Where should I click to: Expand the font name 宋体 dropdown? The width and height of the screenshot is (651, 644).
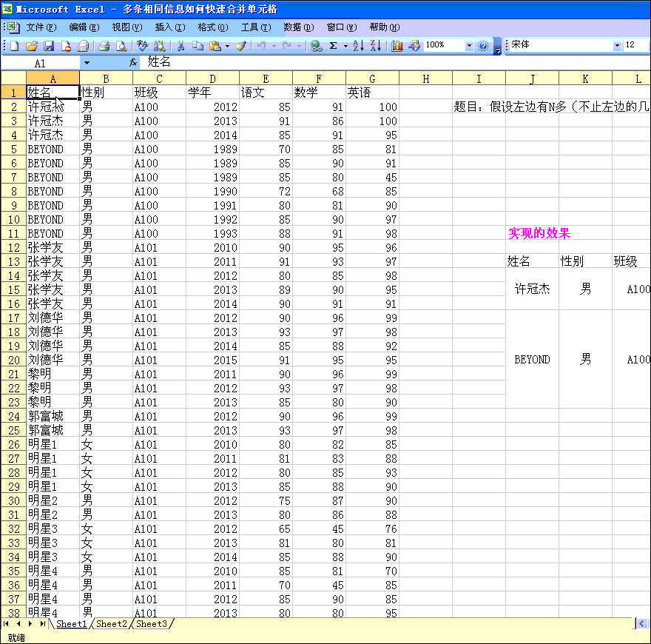point(618,46)
